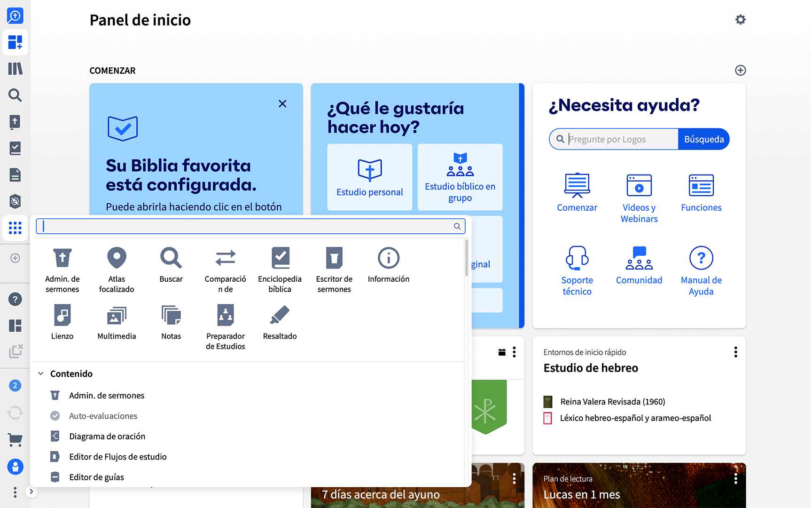Launch the Resaltado highlighter tool

pos(280,322)
